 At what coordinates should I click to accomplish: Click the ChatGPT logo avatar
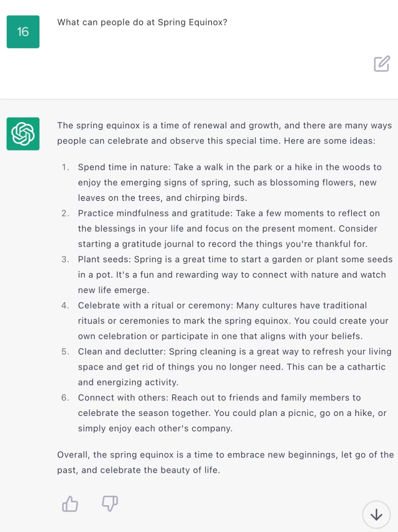pyautogui.click(x=23, y=134)
